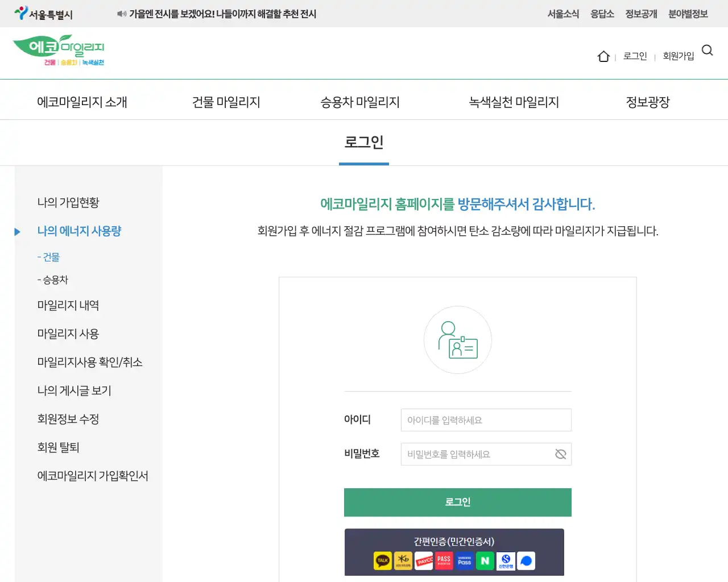Select the 건물 sub-item in sidebar
The height and width of the screenshot is (582, 728).
tap(49, 257)
